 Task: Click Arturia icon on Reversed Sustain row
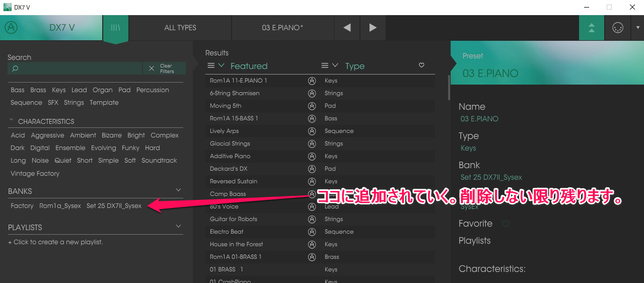[x=312, y=181]
